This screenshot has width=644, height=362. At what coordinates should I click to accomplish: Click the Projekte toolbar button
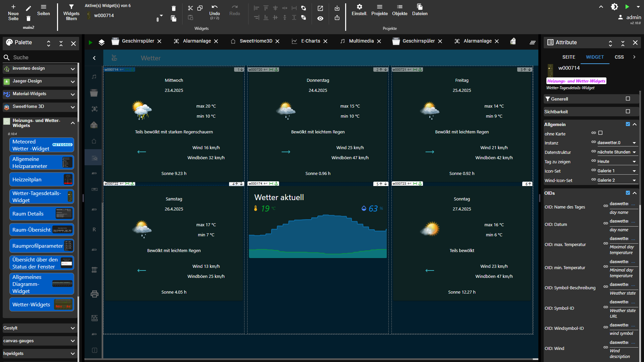(379, 10)
